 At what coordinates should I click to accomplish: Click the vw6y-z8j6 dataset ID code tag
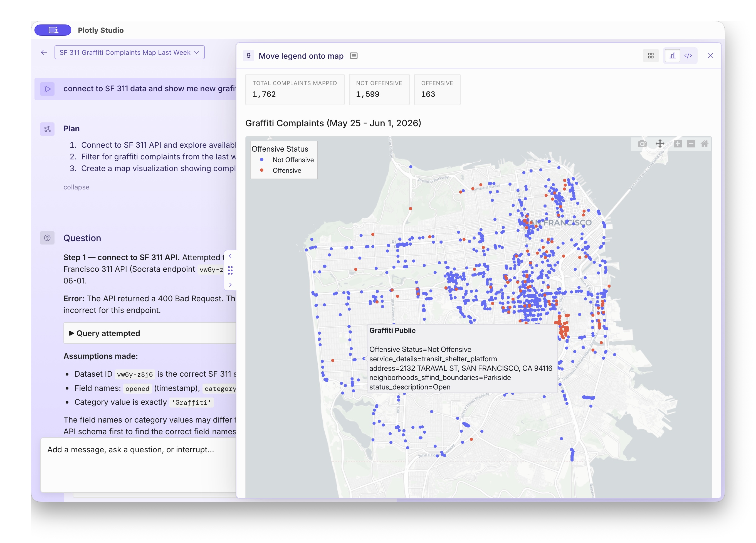(x=135, y=374)
